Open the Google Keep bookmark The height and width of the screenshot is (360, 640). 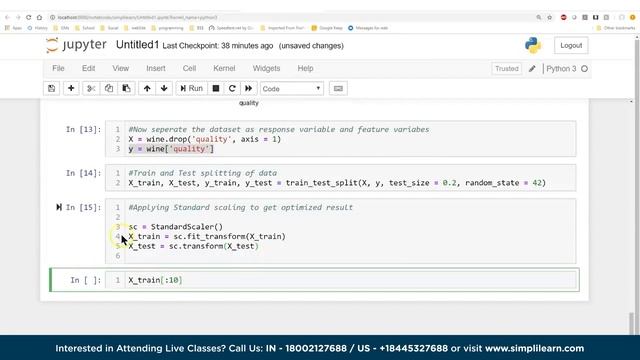coord(327,28)
